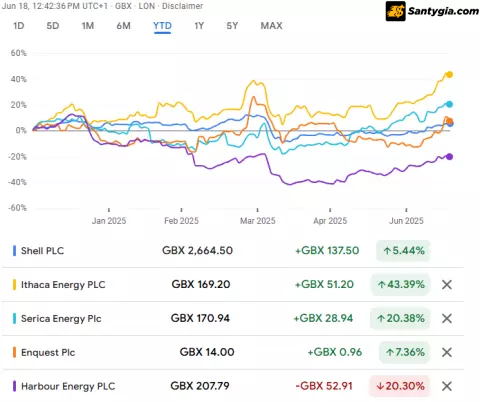
Task: Click the Jan 2025 axis label
Action: pyautogui.click(x=109, y=221)
